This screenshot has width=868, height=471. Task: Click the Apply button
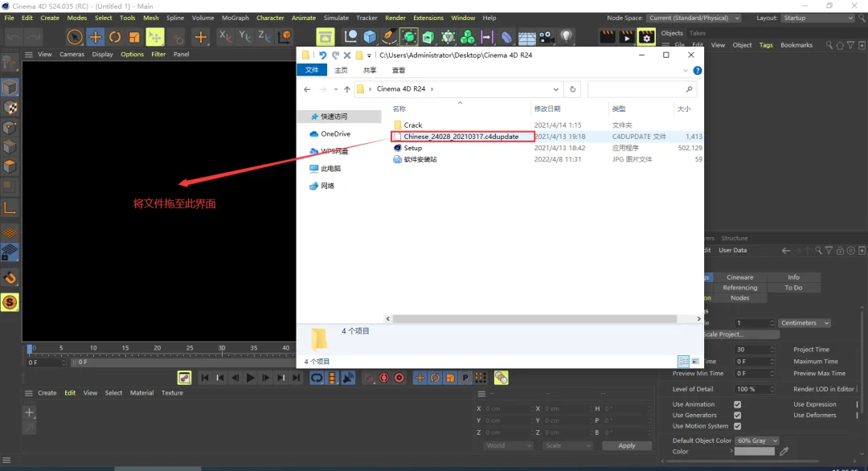(627, 445)
